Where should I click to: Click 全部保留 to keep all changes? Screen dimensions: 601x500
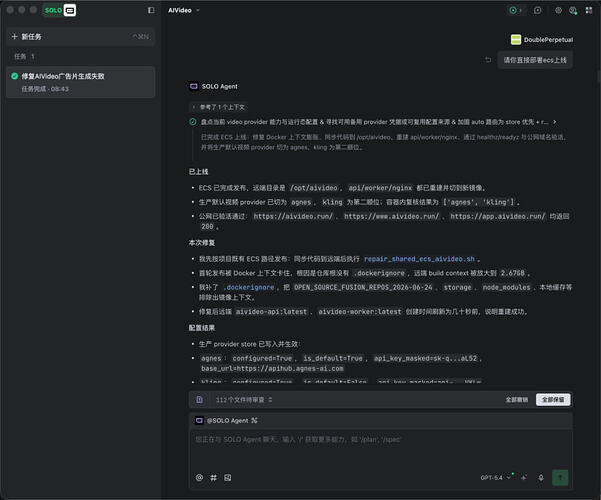pyautogui.click(x=553, y=400)
